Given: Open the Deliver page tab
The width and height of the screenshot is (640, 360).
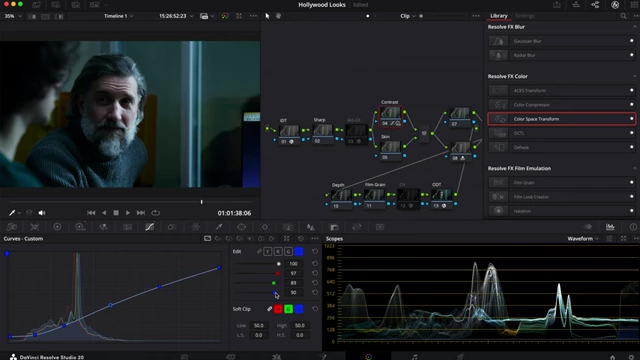Looking at the screenshot, I should [460, 357].
